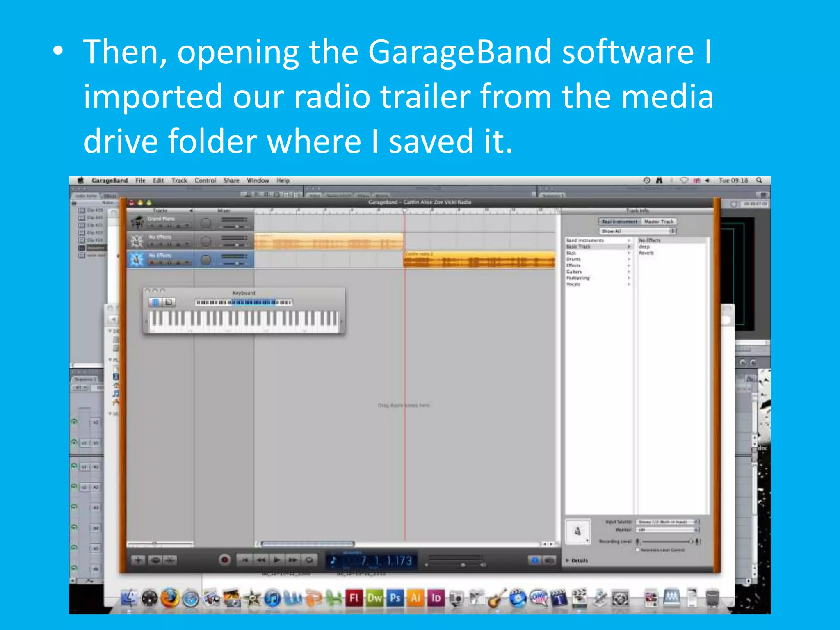Open Firefox from the Dock

click(170, 598)
